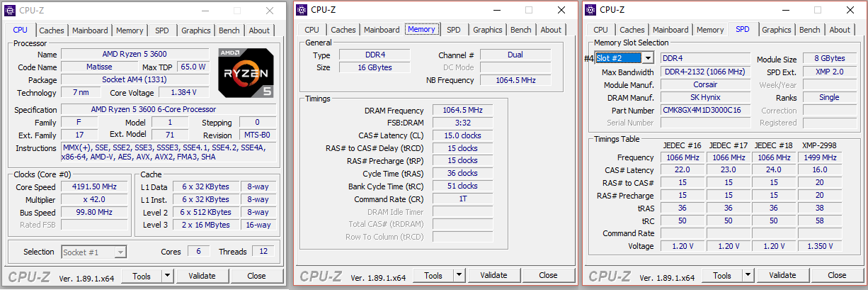Select CPU tab in middle window
Image resolution: width=868 pixels, height=290 pixels.
point(312,30)
